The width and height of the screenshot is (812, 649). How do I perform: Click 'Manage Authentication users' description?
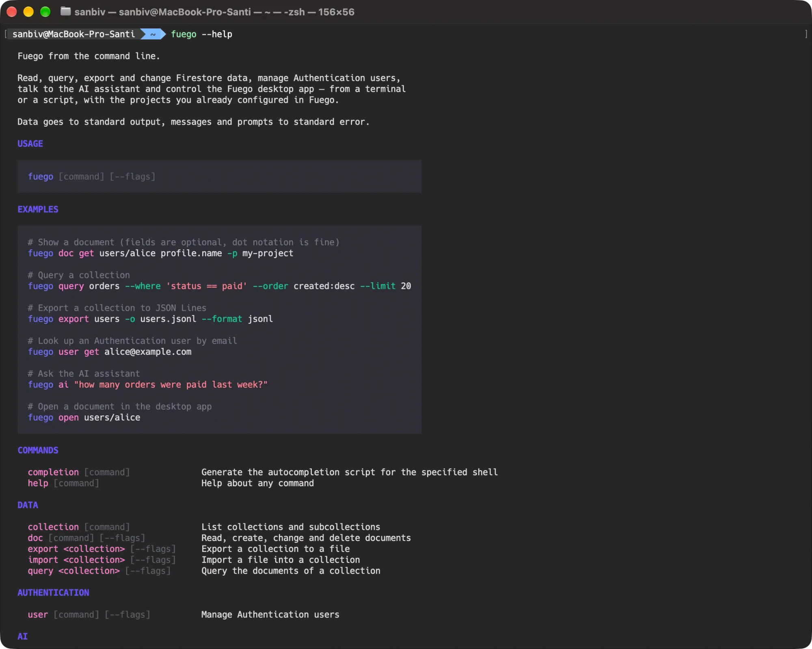point(270,615)
